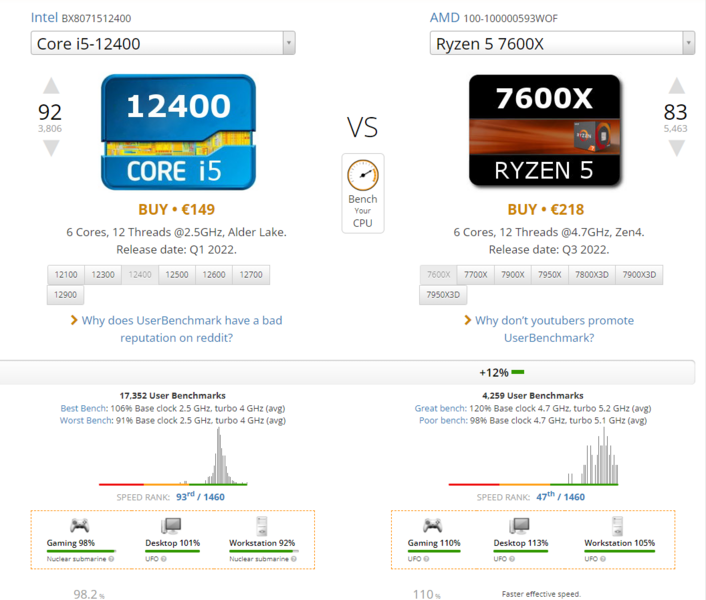Viewport: 706px width, 600px height.
Task: Switch to the 12900 model tab
Action: click(x=66, y=295)
